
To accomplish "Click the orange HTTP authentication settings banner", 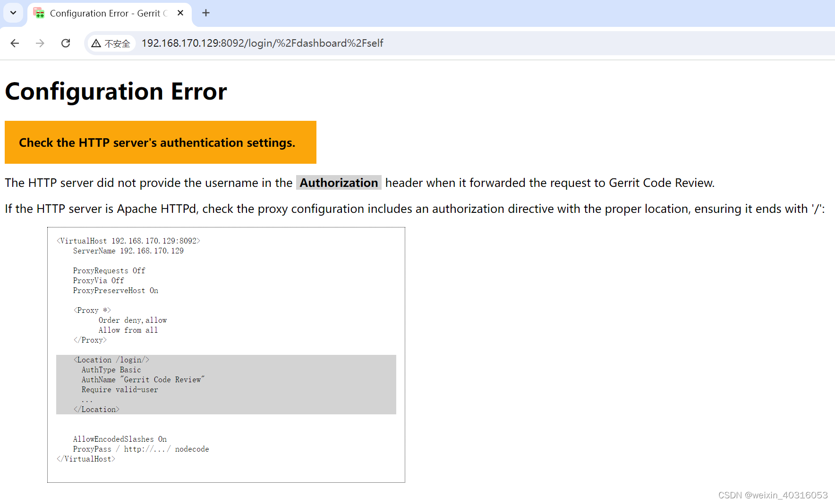I will [x=161, y=143].
